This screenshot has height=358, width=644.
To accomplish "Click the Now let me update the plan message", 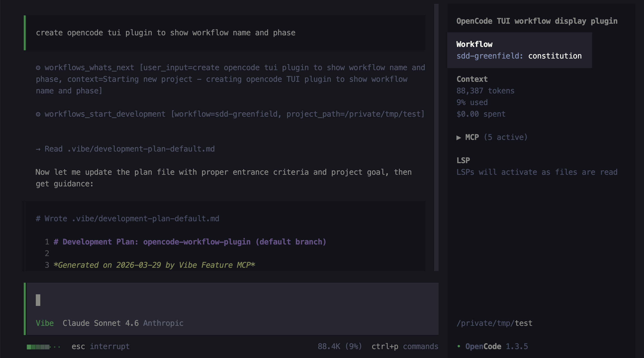I will 224,178.
